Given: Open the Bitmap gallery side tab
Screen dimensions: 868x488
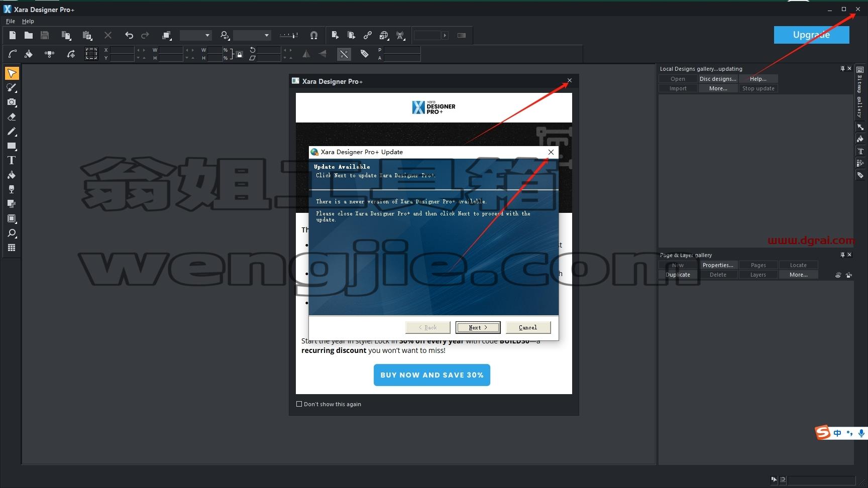Looking at the screenshot, I should (x=860, y=92).
